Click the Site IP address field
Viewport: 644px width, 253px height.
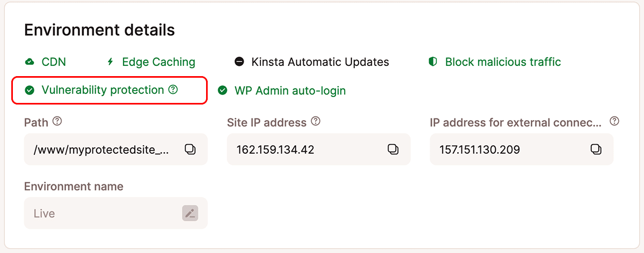coord(319,149)
